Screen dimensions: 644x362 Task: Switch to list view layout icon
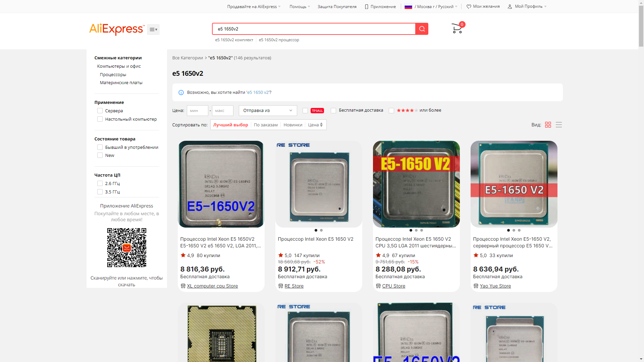[x=559, y=125]
